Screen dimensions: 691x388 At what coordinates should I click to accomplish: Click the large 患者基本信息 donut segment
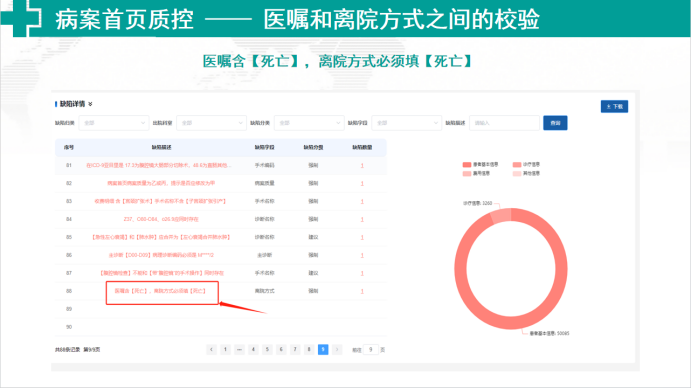511,324
